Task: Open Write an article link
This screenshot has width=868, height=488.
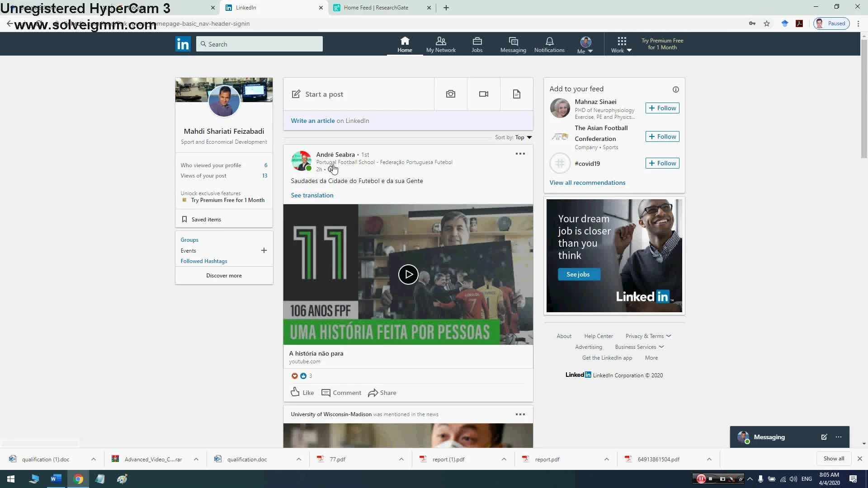Action: click(313, 121)
